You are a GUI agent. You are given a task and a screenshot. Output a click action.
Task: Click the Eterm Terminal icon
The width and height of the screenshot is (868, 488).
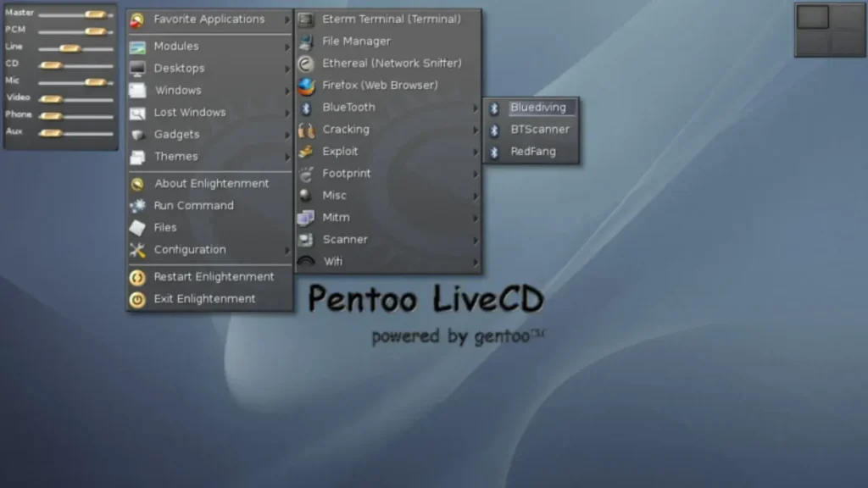click(x=305, y=20)
